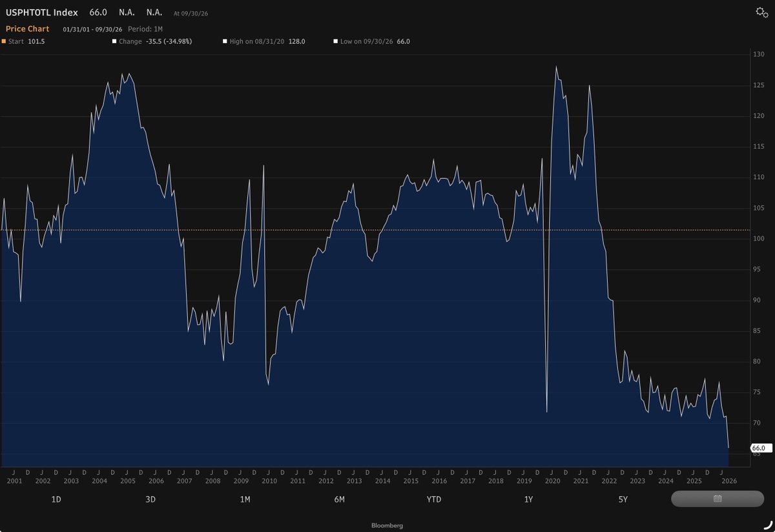Click the Bloomberg footer label
775x532 pixels.
coord(387,526)
